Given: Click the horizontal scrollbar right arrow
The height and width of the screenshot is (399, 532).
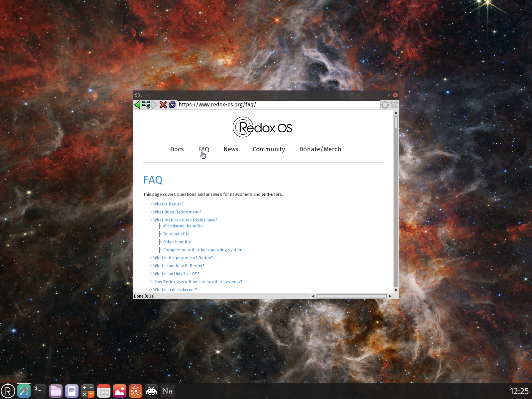Looking at the screenshot, I should coord(390,296).
